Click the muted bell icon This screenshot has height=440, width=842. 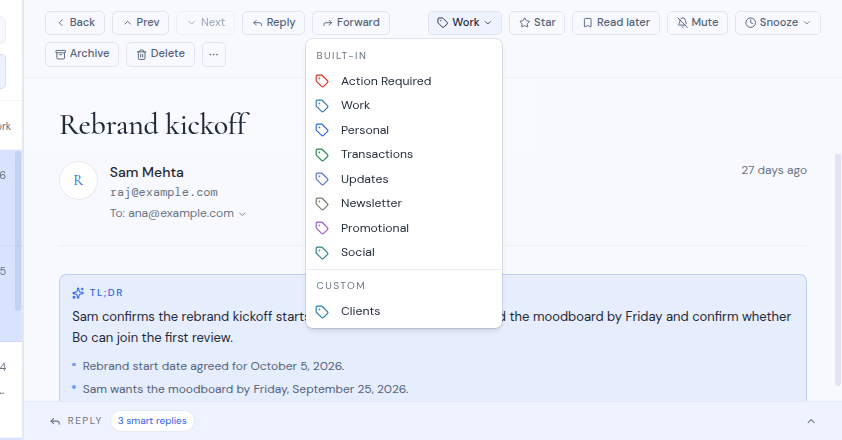[682, 23]
